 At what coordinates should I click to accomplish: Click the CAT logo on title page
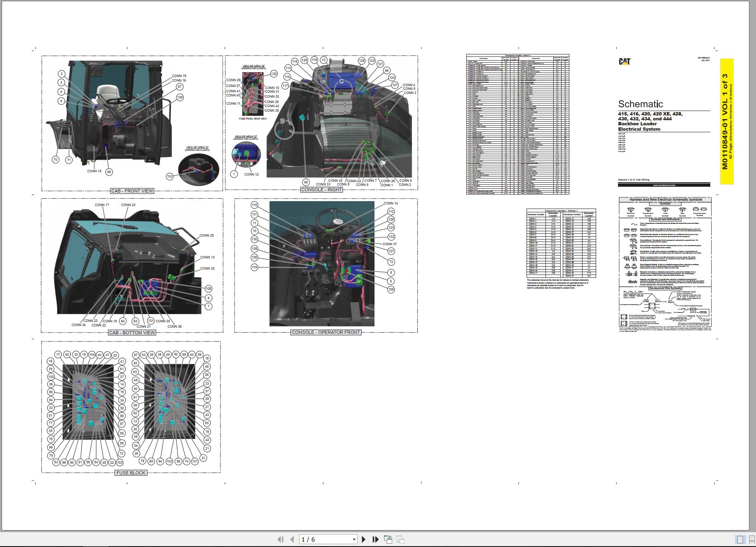[625, 61]
